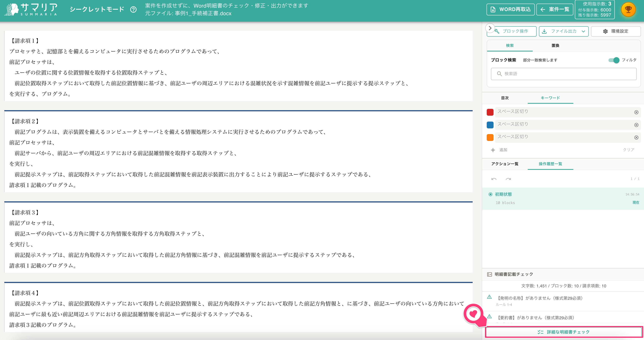
Task: Click the シークレットモード label
Action: pos(97,9)
